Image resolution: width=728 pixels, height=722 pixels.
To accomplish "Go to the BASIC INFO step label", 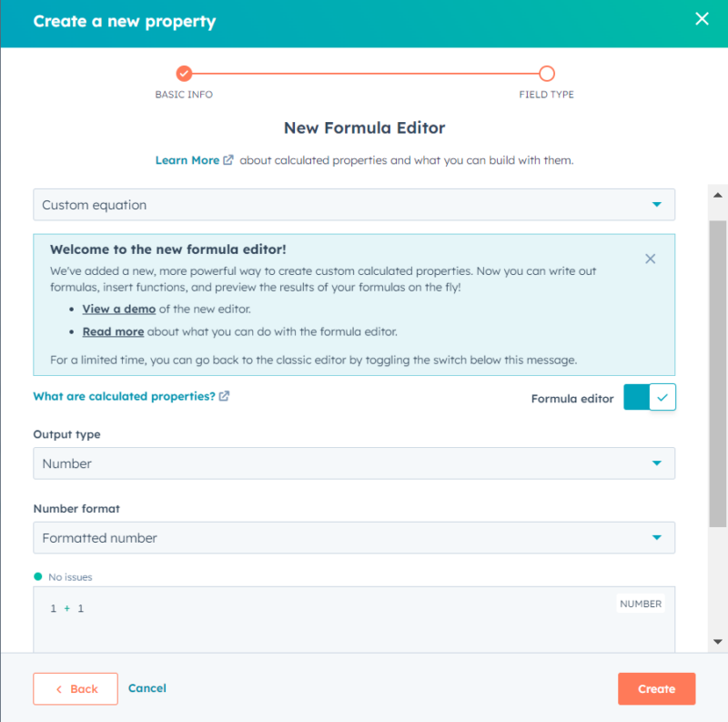I will pos(184,95).
